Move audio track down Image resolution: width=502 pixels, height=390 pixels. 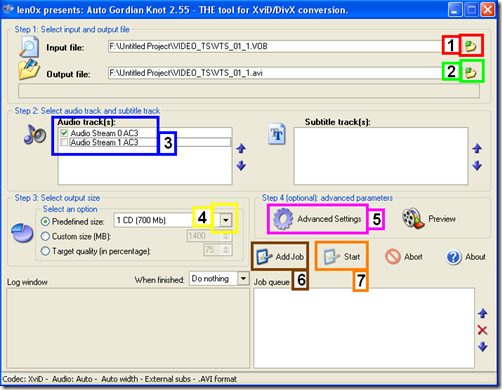click(x=241, y=165)
